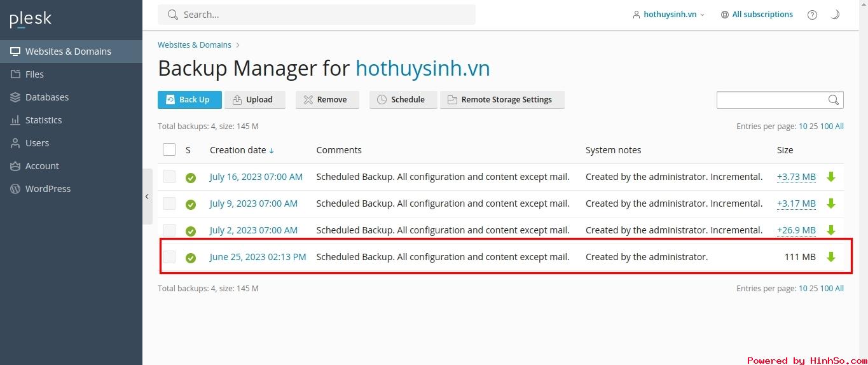Download the July 16 backup via arrow
Image resolution: width=868 pixels, height=365 pixels.
(830, 177)
